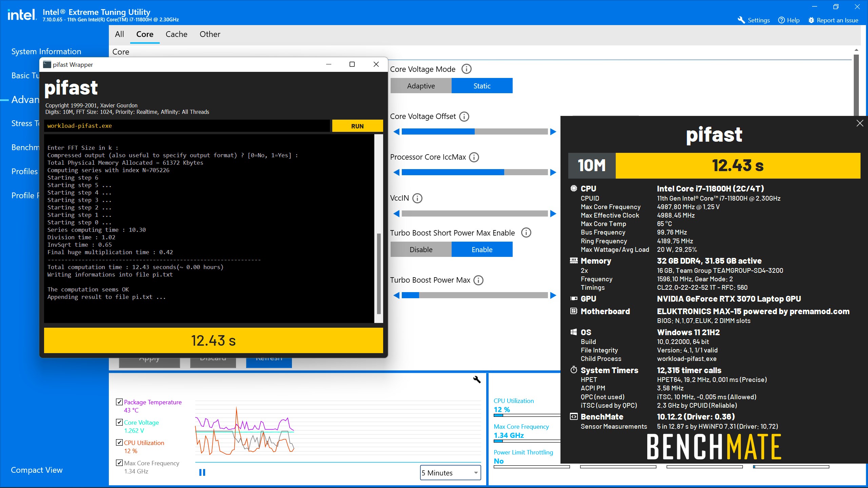The height and width of the screenshot is (488, 868).
Task: Adjust the Processor Core IccMax slider
Action: [x=475, y=172]
